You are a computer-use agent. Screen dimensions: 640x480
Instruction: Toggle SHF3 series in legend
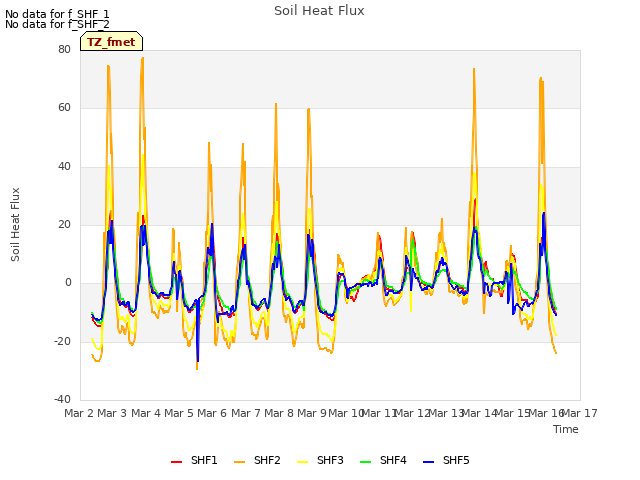tap(320, 460)
